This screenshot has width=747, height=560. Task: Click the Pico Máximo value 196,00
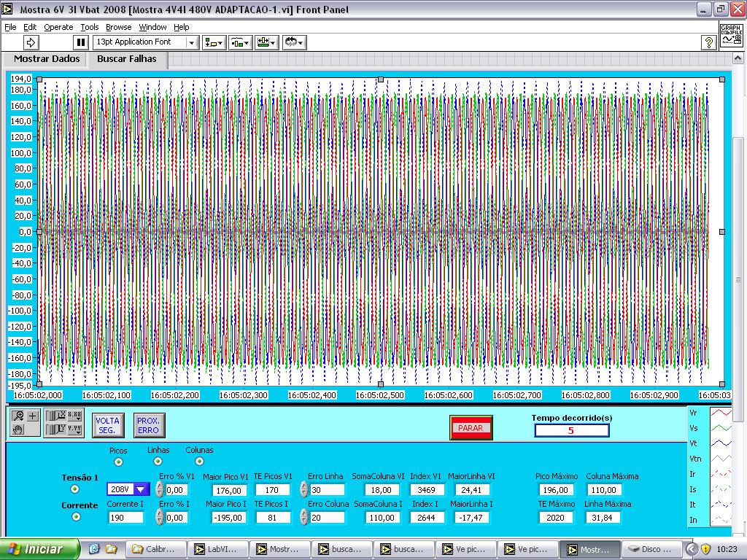point(555,489)
